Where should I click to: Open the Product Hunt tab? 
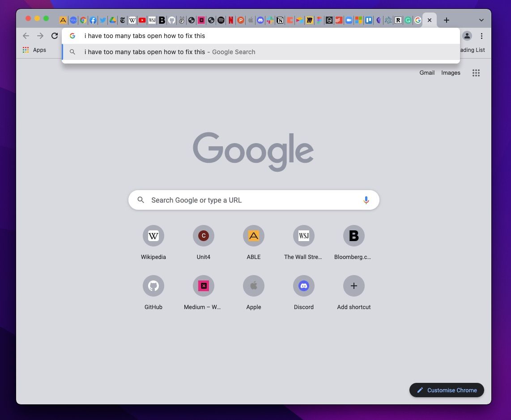pyautogui.click(x=240, y=20)
